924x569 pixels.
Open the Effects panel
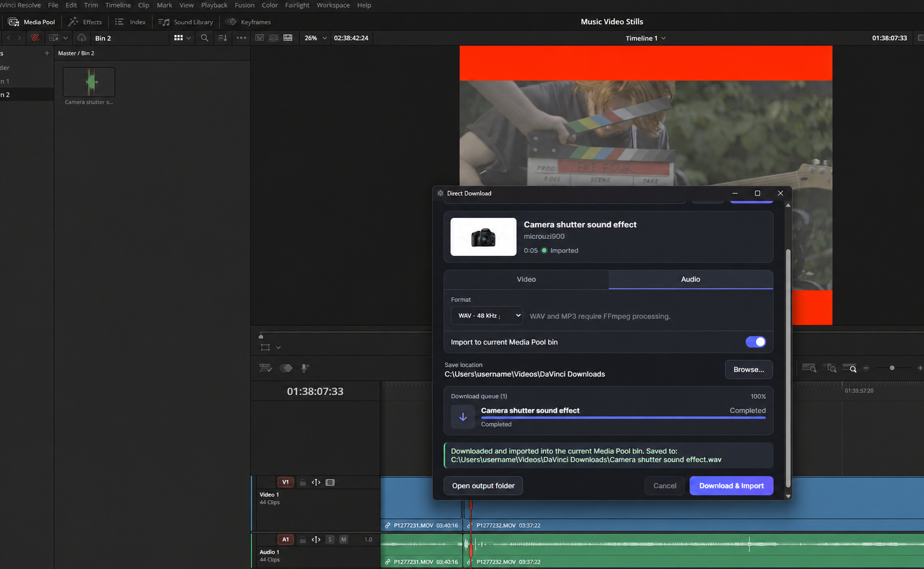[85, 22]
